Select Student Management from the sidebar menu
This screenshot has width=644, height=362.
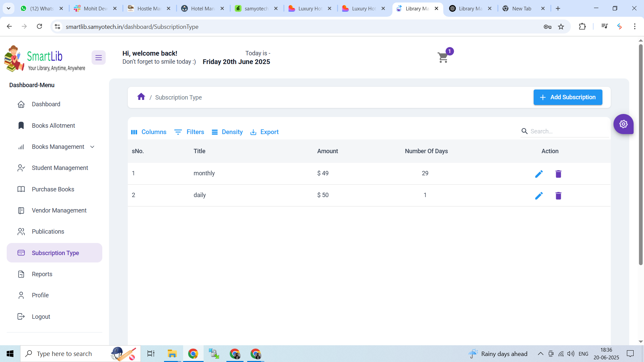tap(60, 168)
